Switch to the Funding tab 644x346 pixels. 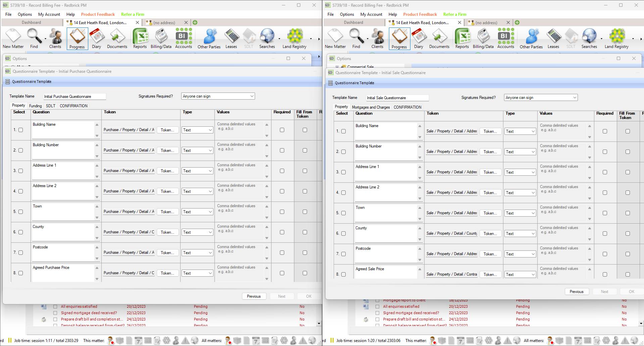pos(36,106)
